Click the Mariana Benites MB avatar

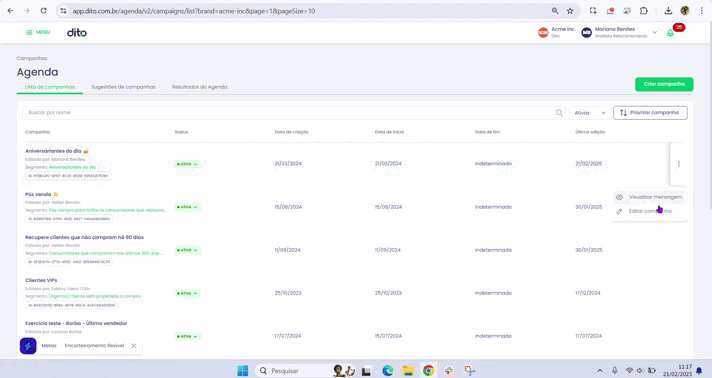[x=587, y=32]
